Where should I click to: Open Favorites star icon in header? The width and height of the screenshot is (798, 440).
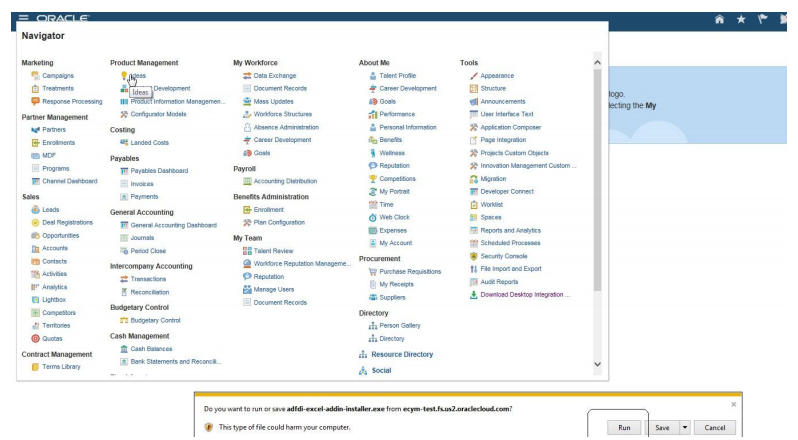[741, 19]
